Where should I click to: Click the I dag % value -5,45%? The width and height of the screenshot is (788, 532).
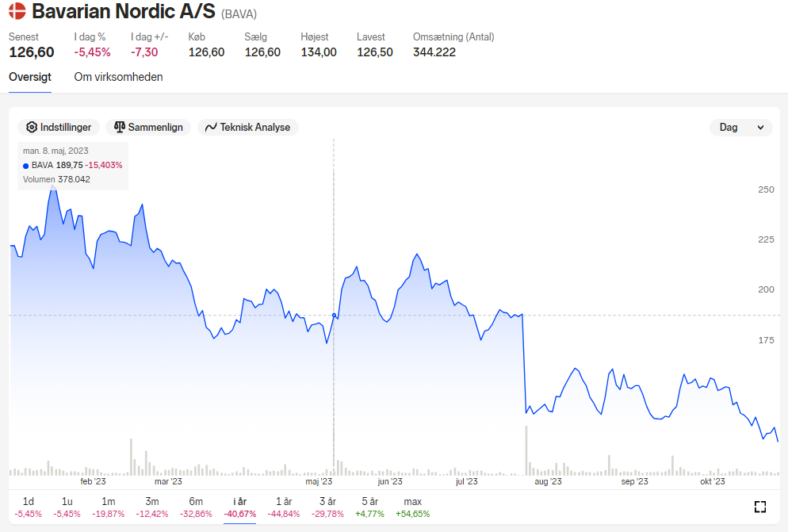93,52
